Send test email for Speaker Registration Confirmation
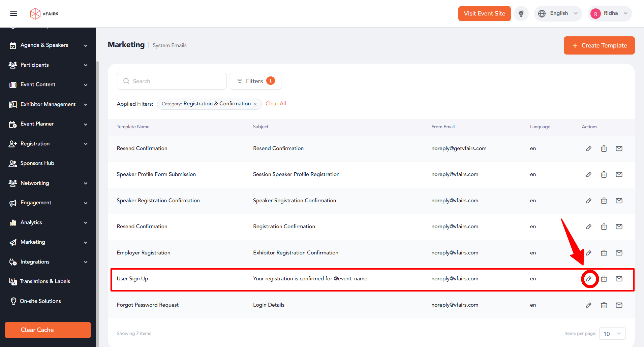The image size is (644, 347). coord(619,201)
